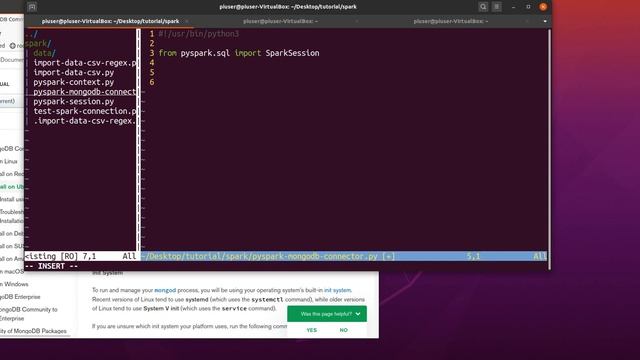Click the shebang line #!/usr/bin/python3
The height and width of the screenshot is (360, 640).
point(199,34)
